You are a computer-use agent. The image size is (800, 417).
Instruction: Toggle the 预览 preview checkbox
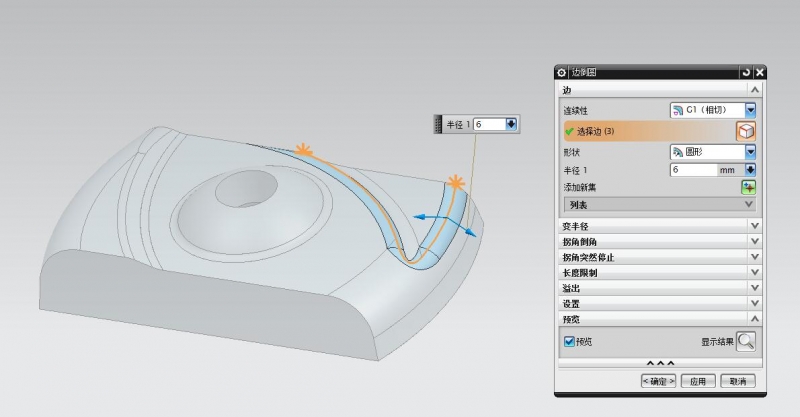(x=569, y=341)
